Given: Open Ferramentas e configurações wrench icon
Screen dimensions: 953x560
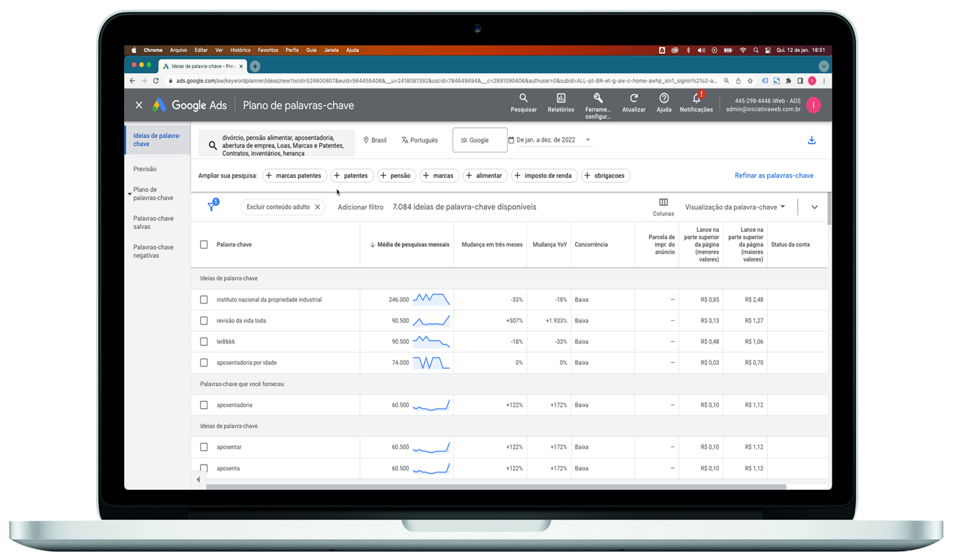Looking at the screenshot, I should tap(598, 99).
